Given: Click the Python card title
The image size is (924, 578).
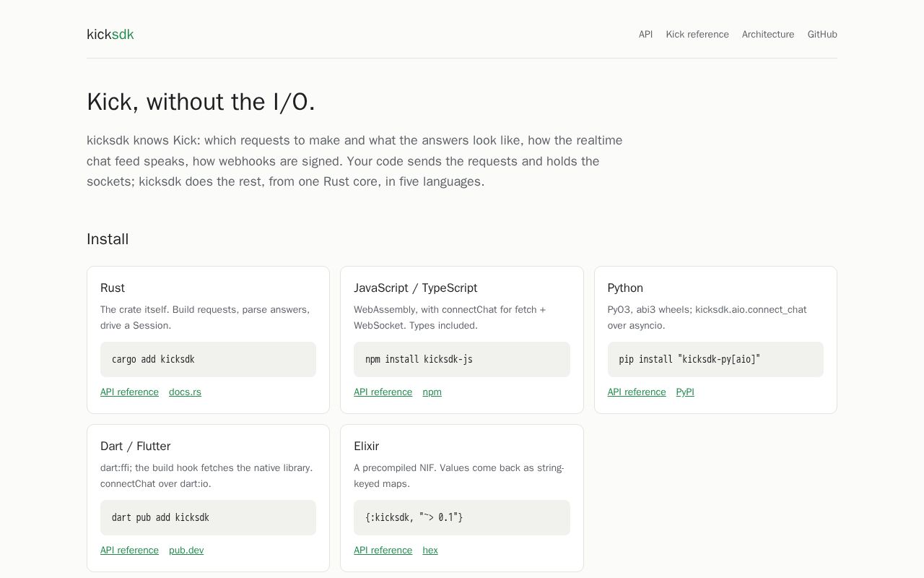Looking at the screenshot, I should point(625,288).
